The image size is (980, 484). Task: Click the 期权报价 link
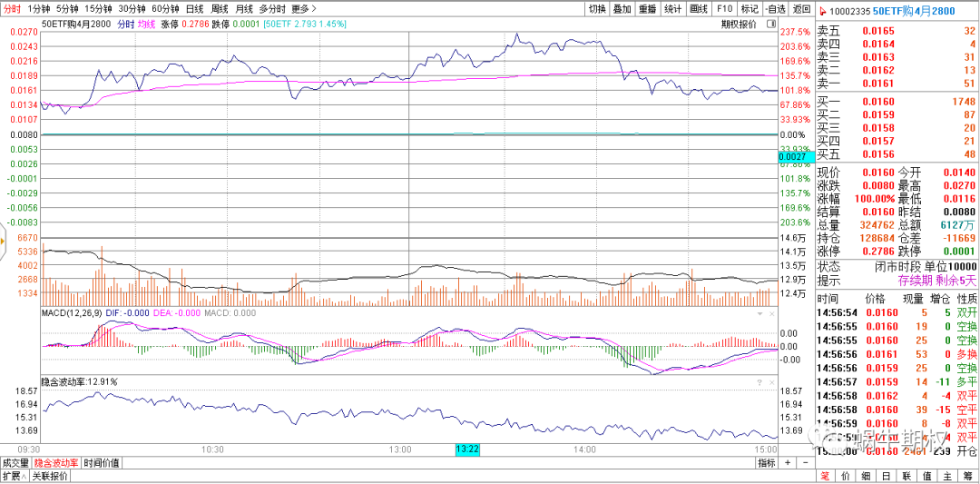point(738,24)
